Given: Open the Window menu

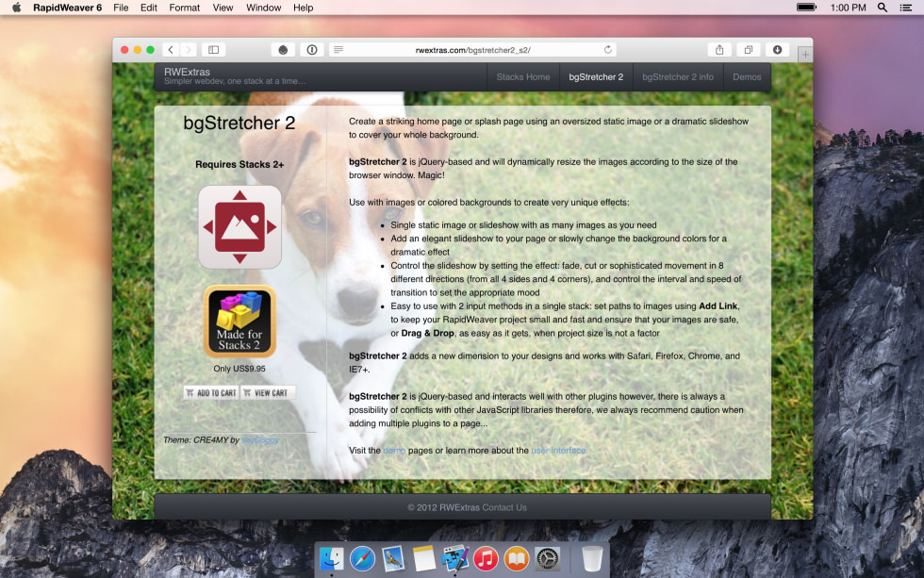Looking at the screenshot, I should pos(263,8).
